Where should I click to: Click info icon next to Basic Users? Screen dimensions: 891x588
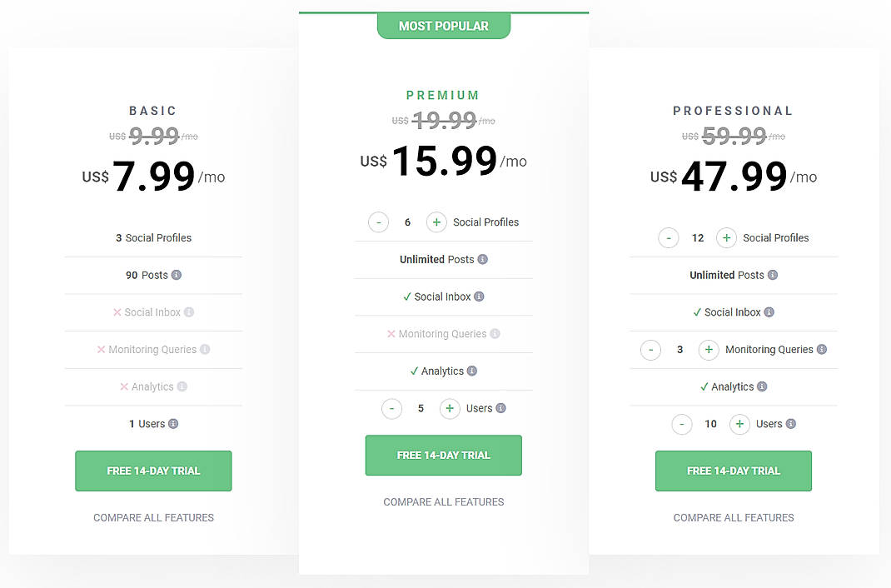173,424
